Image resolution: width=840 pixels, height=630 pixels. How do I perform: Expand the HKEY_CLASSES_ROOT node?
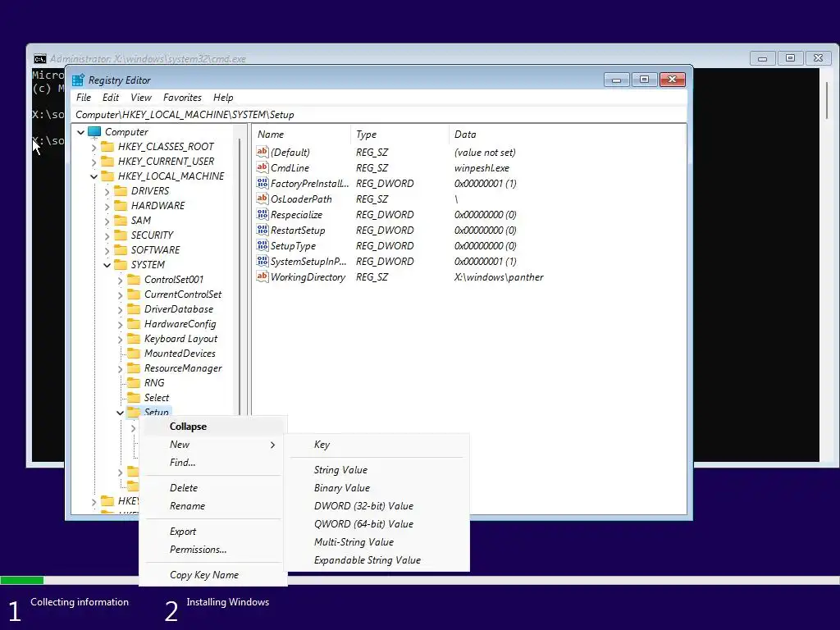(x=94, y=147)
